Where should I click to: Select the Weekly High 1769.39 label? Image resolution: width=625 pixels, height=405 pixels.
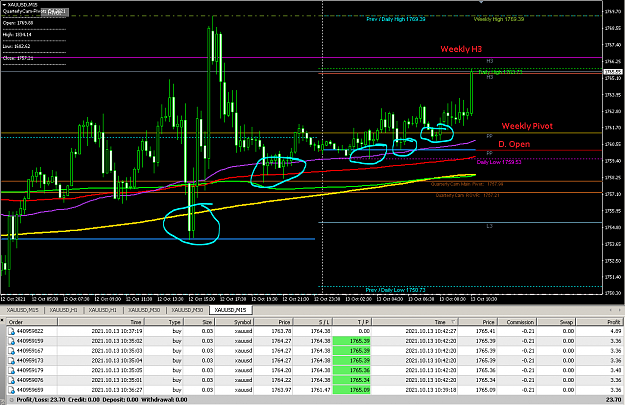(499, 19)
